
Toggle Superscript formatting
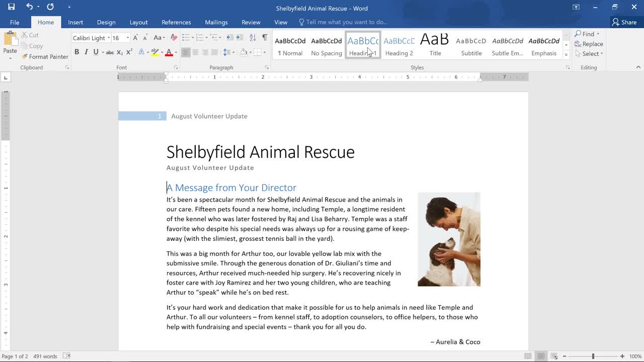(129, 52)
